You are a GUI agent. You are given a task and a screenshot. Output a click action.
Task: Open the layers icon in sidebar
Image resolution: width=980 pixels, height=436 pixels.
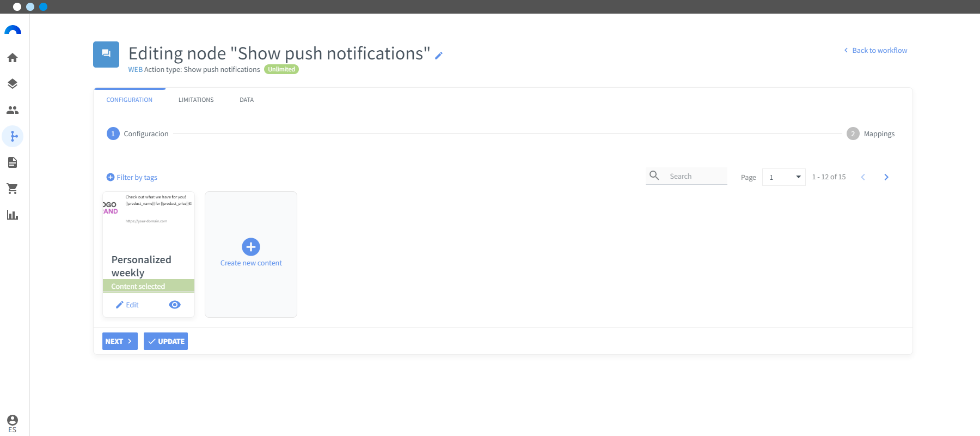point(13,84)
